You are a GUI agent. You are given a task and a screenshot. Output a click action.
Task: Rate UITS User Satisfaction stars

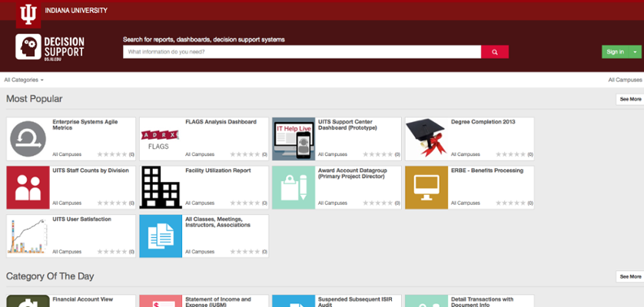point(112,252)
